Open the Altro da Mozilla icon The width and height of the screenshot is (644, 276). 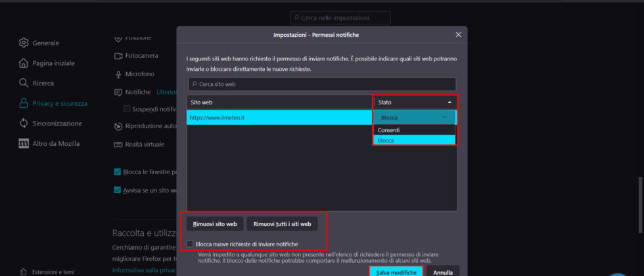tap(24, 144)
